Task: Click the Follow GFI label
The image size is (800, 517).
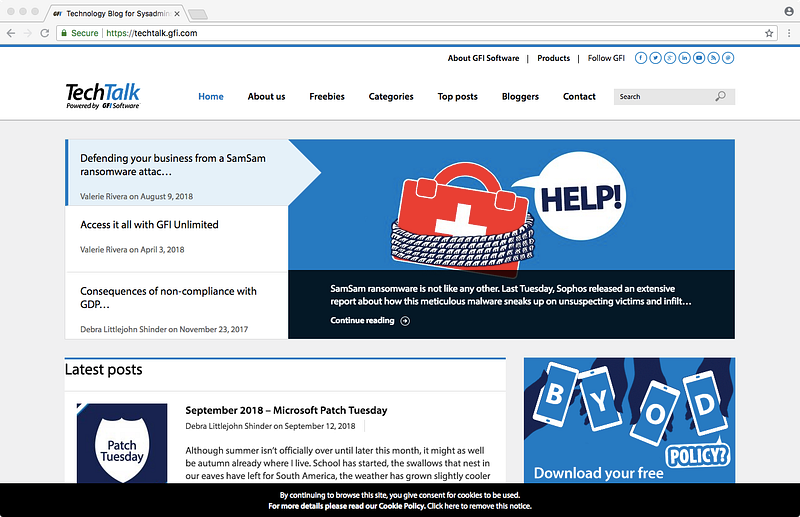Action: [606, 58]
